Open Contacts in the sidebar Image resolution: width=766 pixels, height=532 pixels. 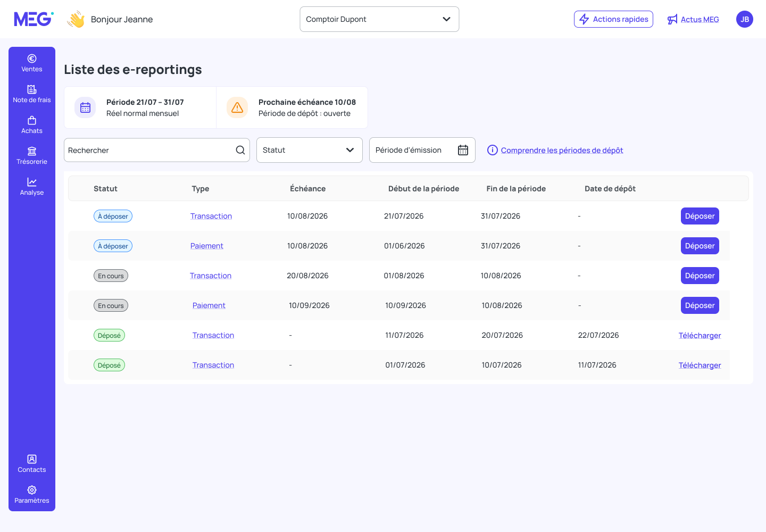pos(32,463)
